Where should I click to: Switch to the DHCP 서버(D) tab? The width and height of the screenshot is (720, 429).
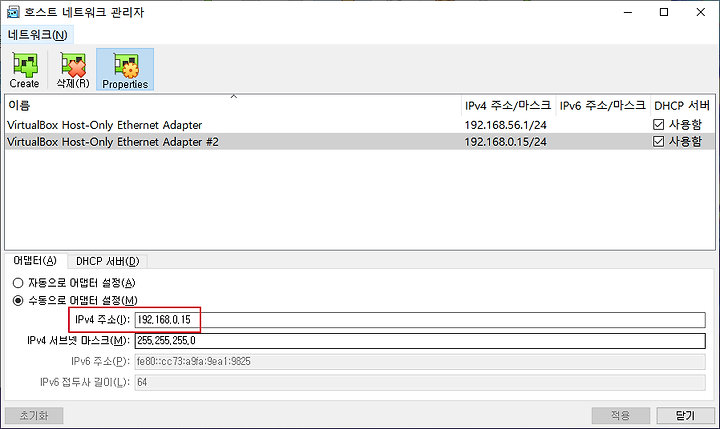pyautogui.click(x=107, y=261)
